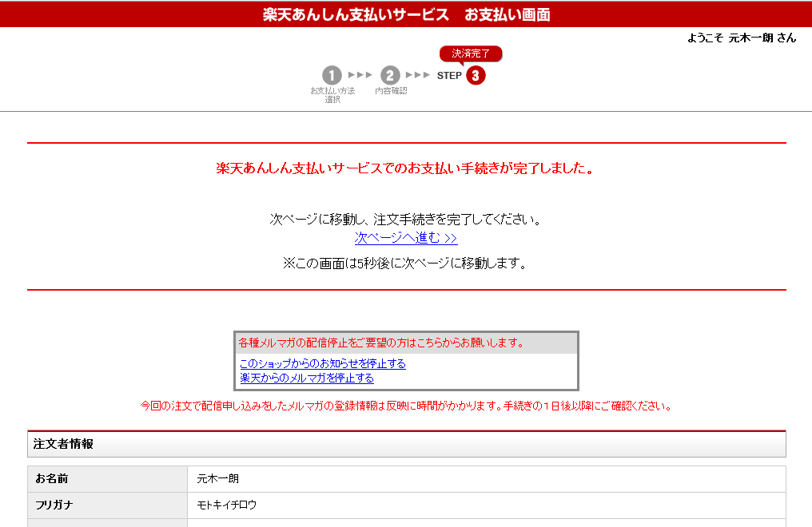Click the モトキイチロウ value cell
812x527 pixels.
(x=487, y=505)
